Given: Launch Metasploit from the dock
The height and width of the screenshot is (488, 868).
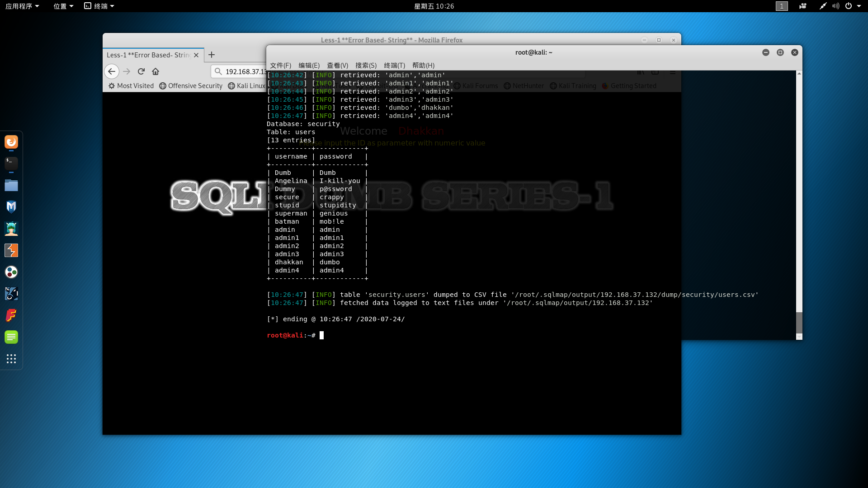Looking at the screenshot, I should click(11, 206).
